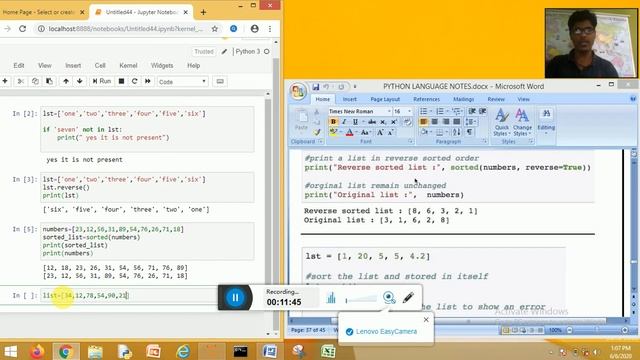Undo last action in Word
The image size is (640, 360).
coord(326,87)
